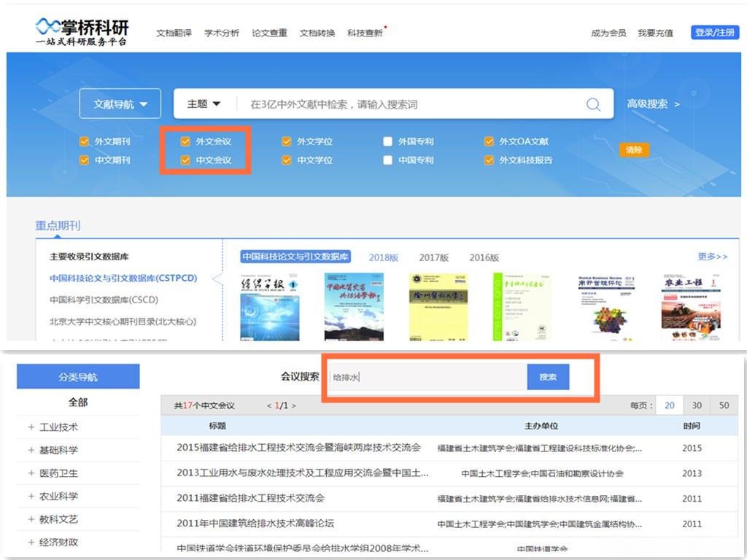
Task: Toggle 中文期刊 checkbox
Action: pyautogui.click(x=85, y=160)
